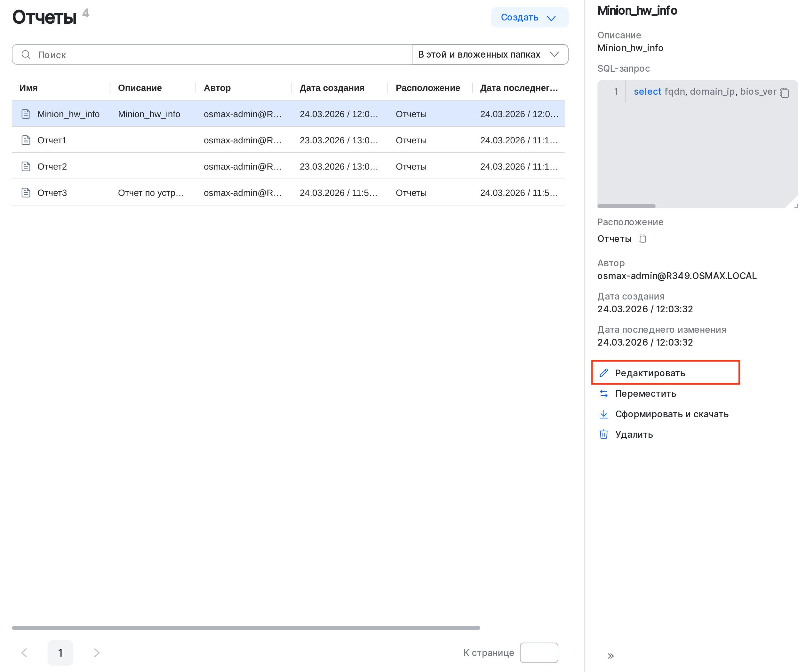806x672 pixels.
Task: Click the document icon of Отчет1 row
Action: click(26, 140)
